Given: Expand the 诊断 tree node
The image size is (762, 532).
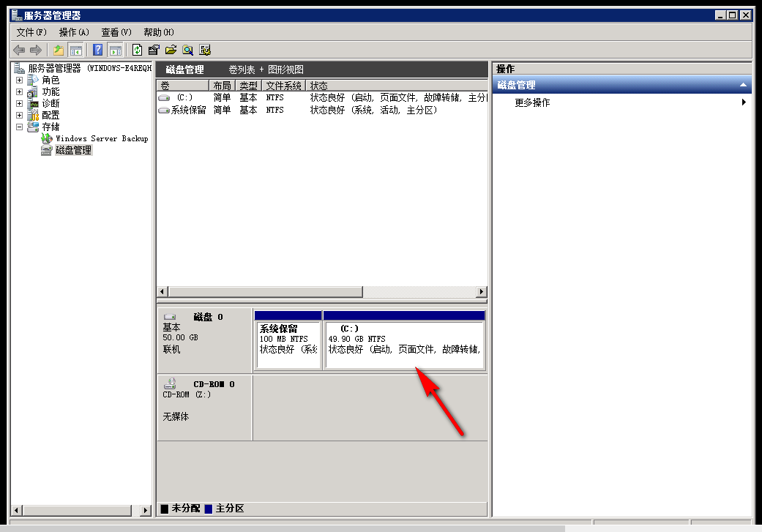Looking at the screenshot, I should click(19, 103).
